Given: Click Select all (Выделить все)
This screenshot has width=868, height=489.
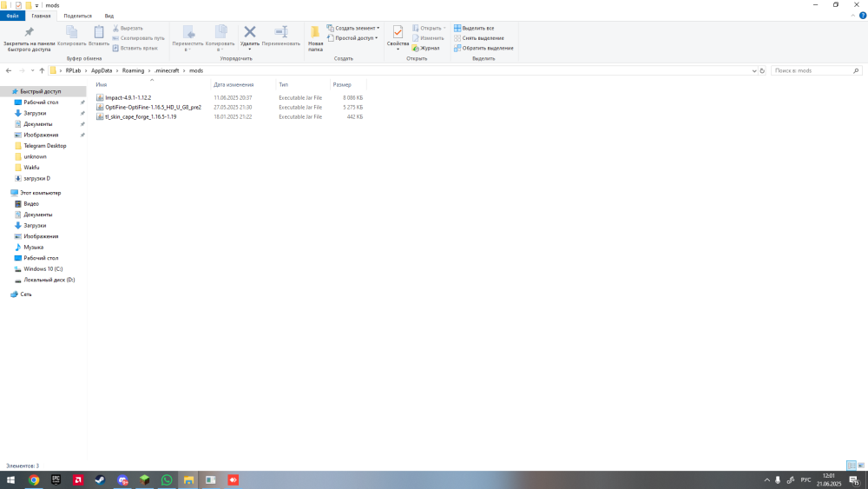Looking at the screenshot, I should (474, 29).
